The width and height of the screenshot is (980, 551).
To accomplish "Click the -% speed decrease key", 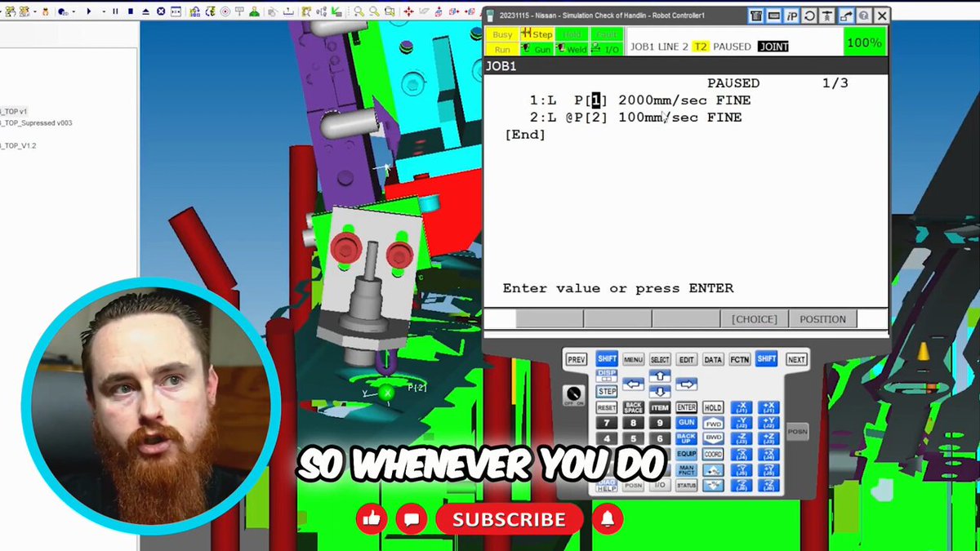I will point(713,485).
